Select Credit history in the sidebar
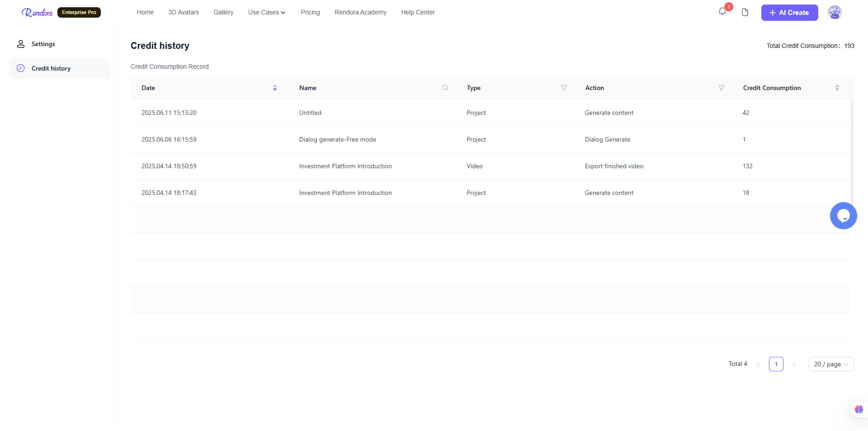 pyautogui.click(x=60, y=68)
